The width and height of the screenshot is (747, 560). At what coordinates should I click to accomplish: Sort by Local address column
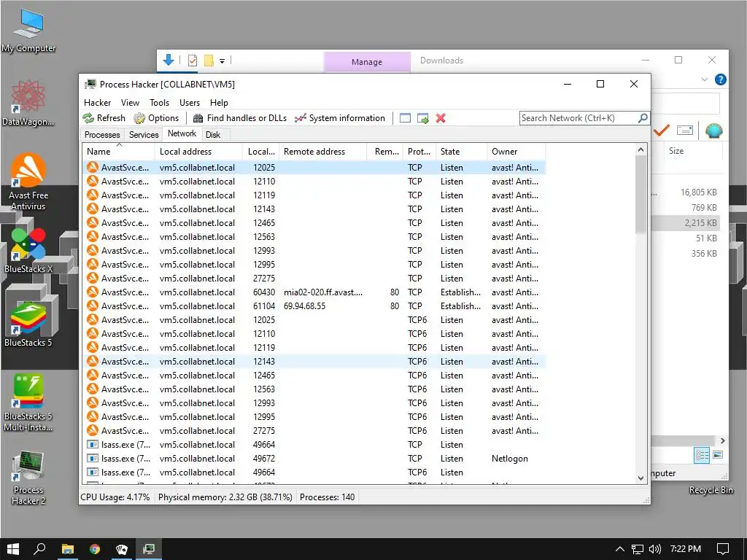point(198,152)
